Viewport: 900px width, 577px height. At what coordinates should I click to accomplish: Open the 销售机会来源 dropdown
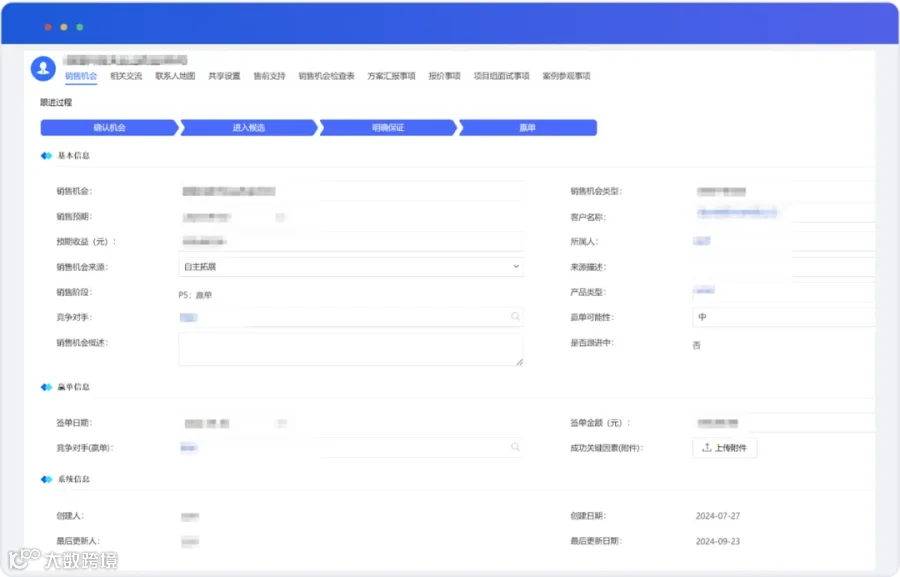(x=351, y=266)
